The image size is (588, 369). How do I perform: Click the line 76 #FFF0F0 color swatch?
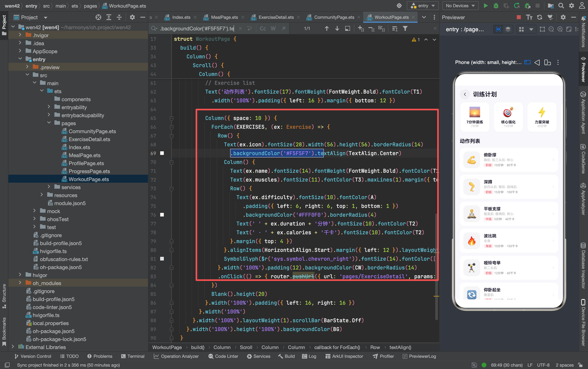tap(162, 215)
